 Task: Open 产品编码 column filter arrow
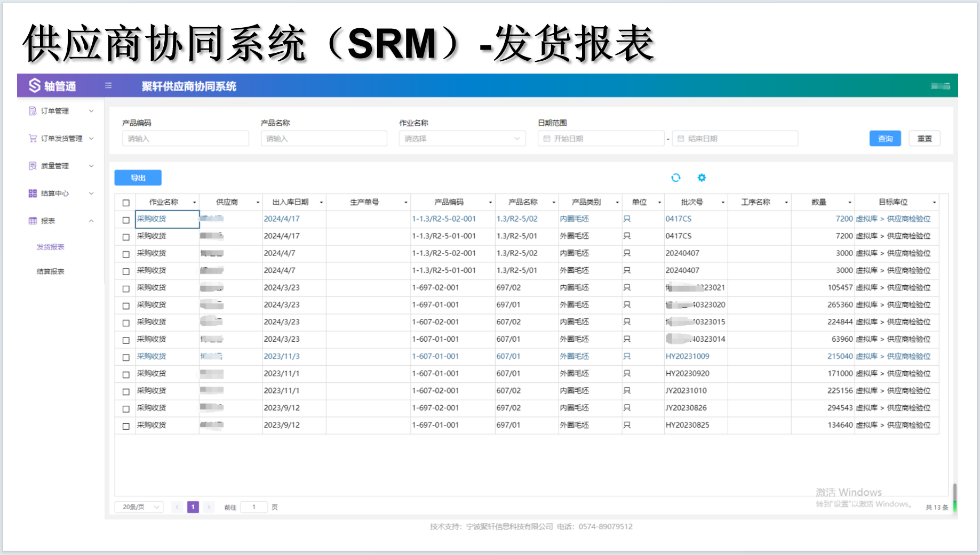[x=490, y=203]
